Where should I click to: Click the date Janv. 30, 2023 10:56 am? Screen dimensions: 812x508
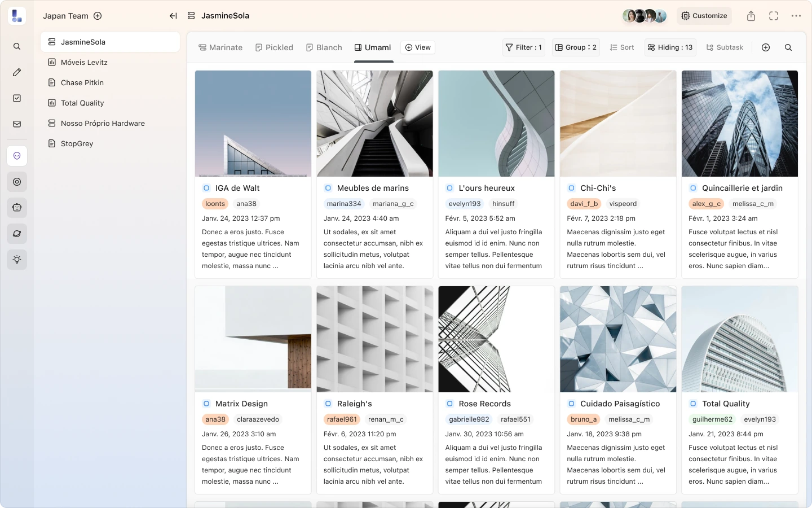coord(484,434)
